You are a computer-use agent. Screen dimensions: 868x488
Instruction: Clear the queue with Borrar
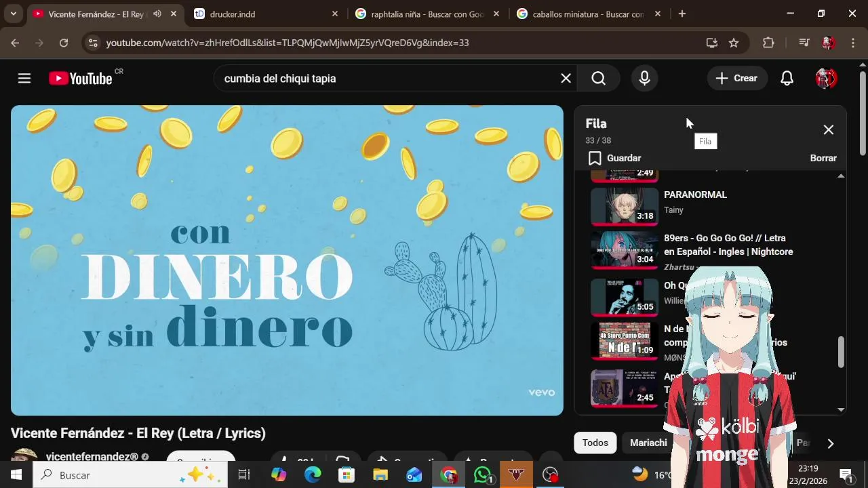[x=823, y=158]
